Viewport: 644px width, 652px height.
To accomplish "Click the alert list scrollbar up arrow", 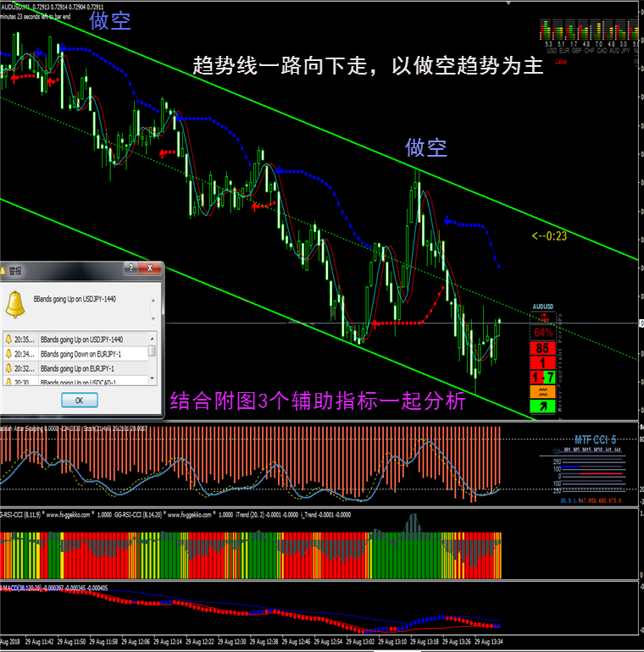I will click(x=153, y=339).
